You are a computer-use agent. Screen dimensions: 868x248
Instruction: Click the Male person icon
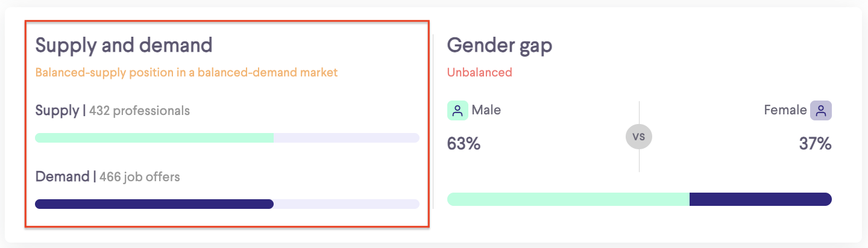tap(458, 110)
